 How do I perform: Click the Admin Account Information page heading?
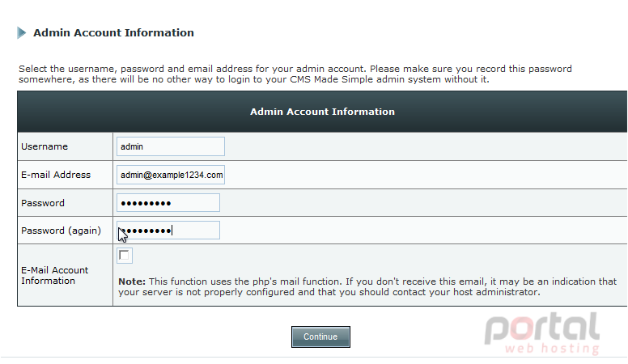tap(113, 33)
